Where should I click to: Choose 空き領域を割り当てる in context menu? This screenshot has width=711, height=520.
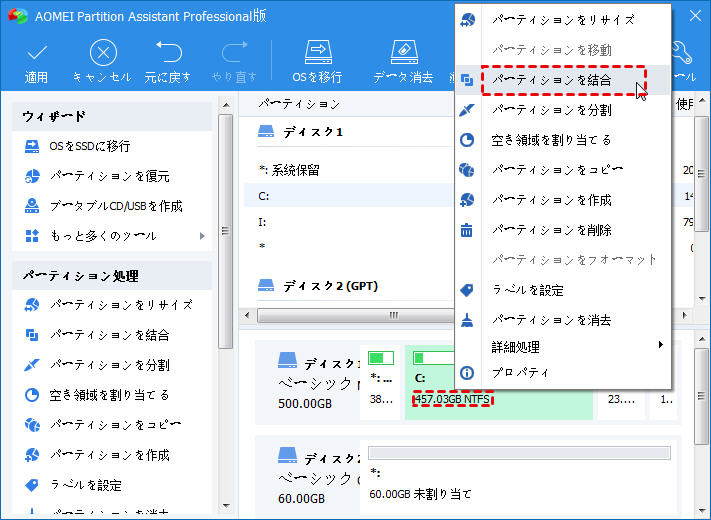pos(563,140)
